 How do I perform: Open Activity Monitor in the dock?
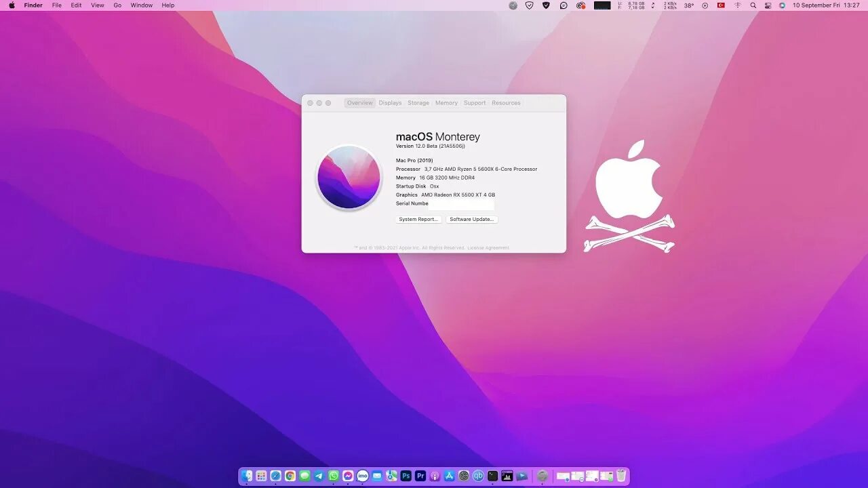[507, 476]
